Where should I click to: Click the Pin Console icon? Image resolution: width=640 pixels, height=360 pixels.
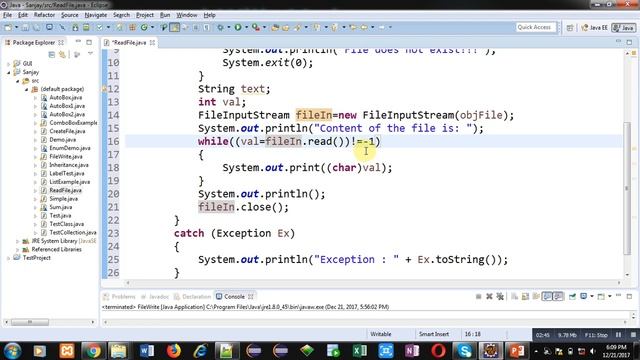coord(573,296)
